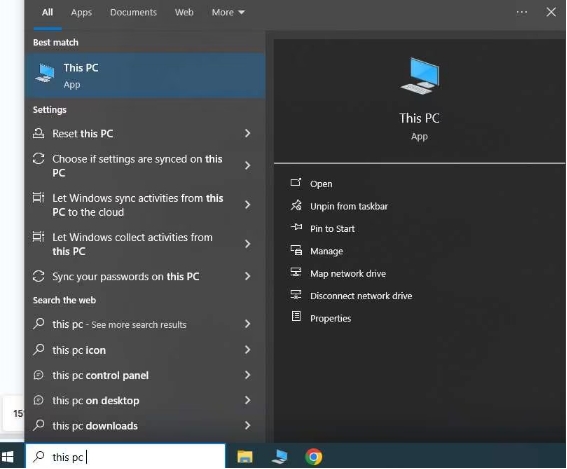Select Map network drive

[x=348, y=273]
